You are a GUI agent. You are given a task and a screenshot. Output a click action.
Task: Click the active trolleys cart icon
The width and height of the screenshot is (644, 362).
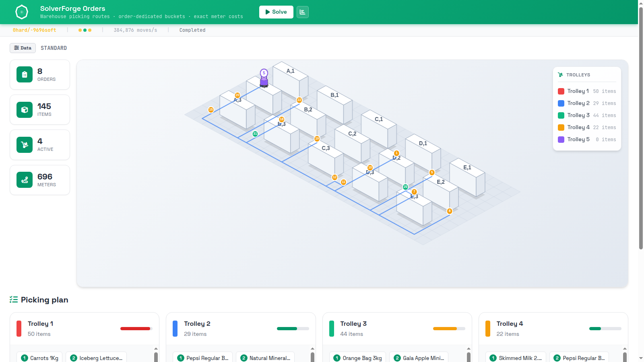25,145
